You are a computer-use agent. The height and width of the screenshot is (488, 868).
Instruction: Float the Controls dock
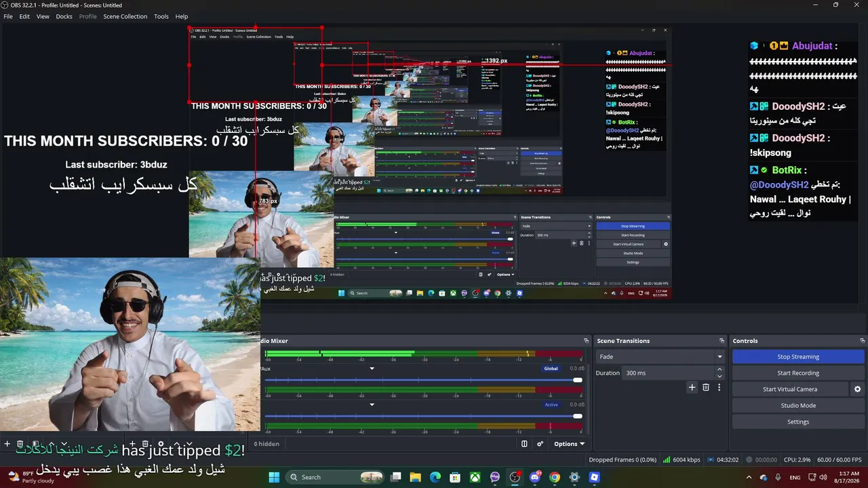(862, 341)
